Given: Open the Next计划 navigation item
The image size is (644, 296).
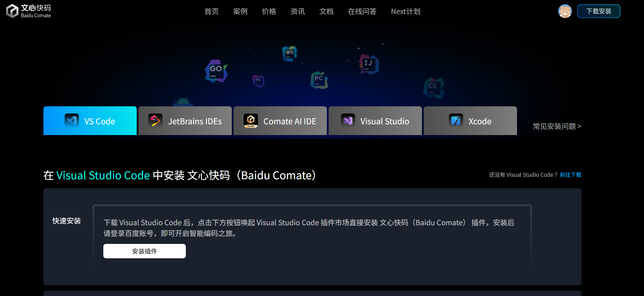Looking at the screenshot, I should point(405,11).
